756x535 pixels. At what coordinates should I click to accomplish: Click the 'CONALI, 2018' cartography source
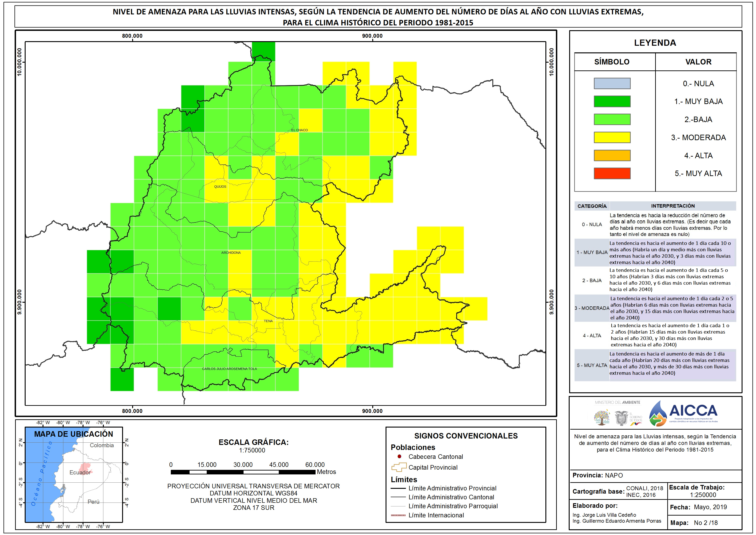644,488
